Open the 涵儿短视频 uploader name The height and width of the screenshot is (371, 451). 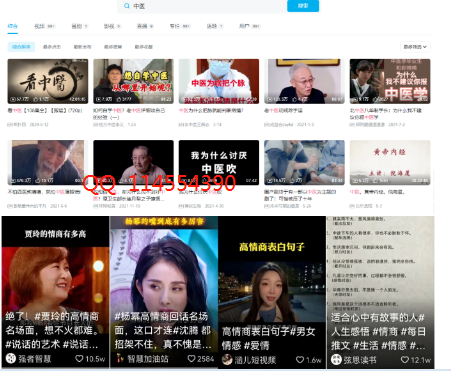point(255,360)
